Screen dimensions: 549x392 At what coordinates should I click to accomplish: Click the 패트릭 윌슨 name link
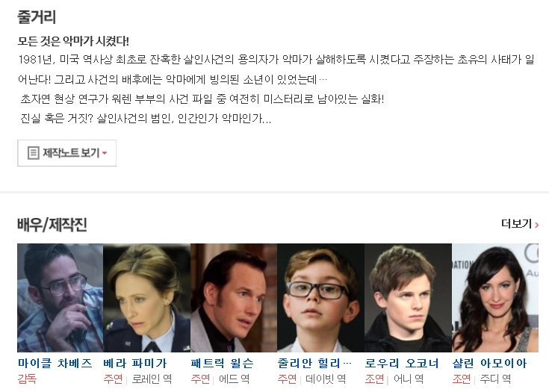point(223,364)
